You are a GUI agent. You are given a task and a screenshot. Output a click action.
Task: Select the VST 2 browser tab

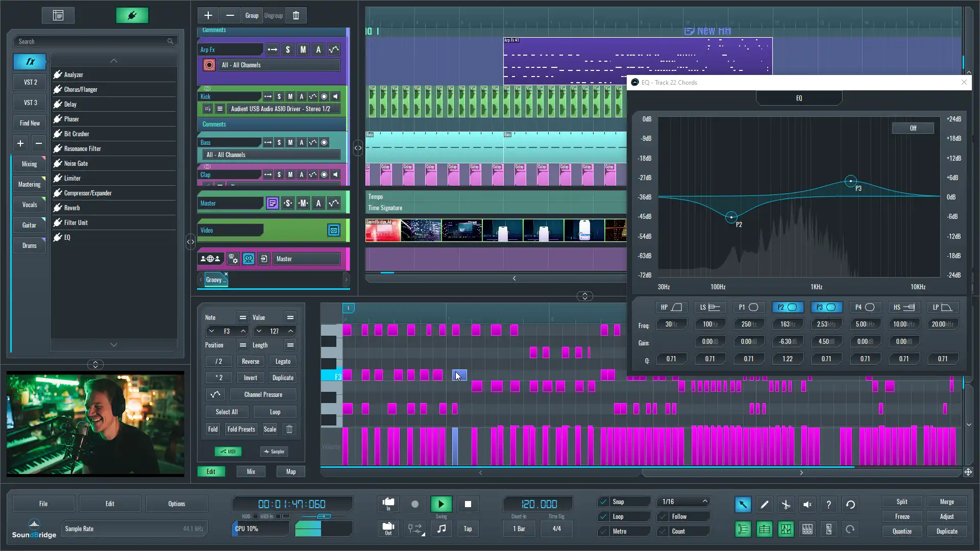30,82
